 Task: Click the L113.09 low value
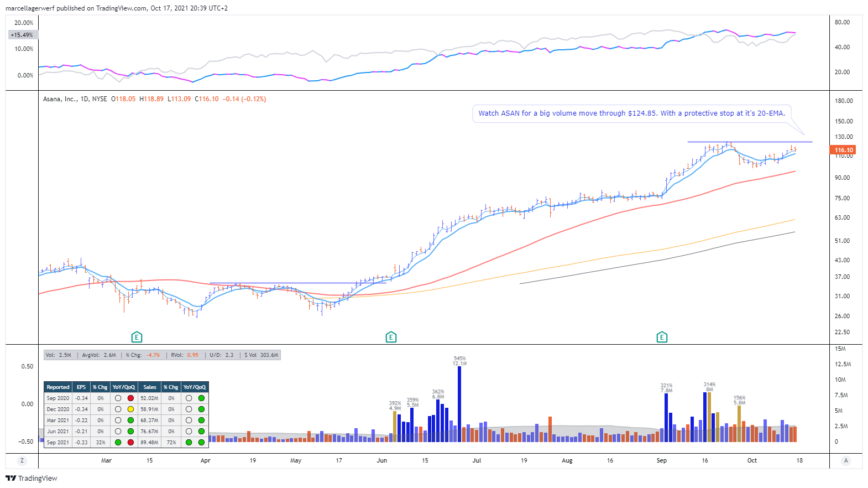tap(179, 99)
